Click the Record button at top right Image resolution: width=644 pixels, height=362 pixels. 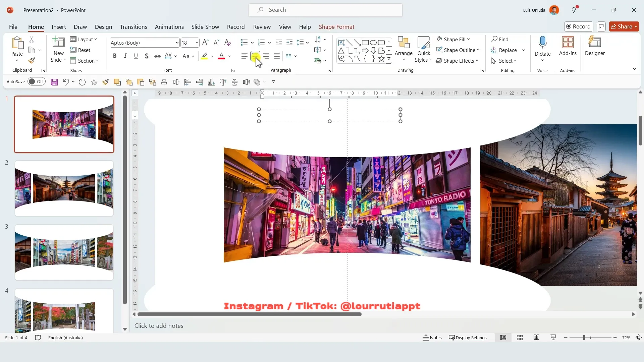tap(579, 26)
